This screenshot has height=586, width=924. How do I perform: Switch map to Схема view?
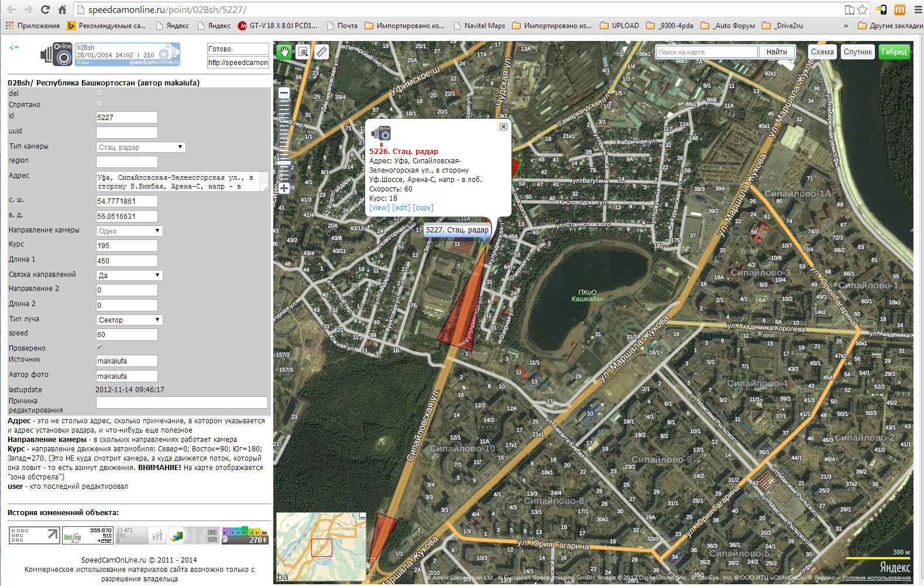822,52
